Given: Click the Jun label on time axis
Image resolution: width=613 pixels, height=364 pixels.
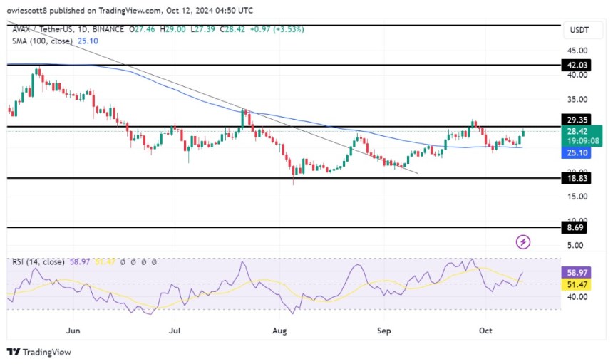Looking at the screenshot, I should click(73, 331).
